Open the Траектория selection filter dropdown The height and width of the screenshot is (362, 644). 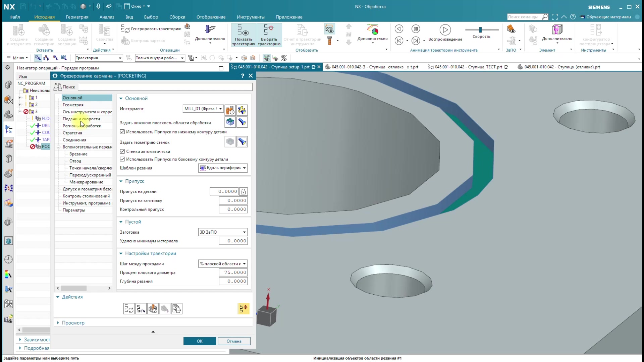point(99,58)
